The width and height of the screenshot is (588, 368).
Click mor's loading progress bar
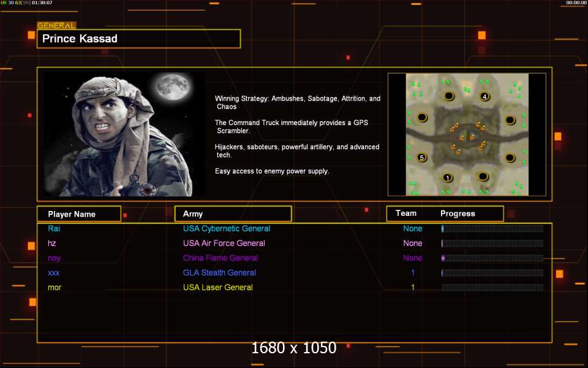coord(492,288)
